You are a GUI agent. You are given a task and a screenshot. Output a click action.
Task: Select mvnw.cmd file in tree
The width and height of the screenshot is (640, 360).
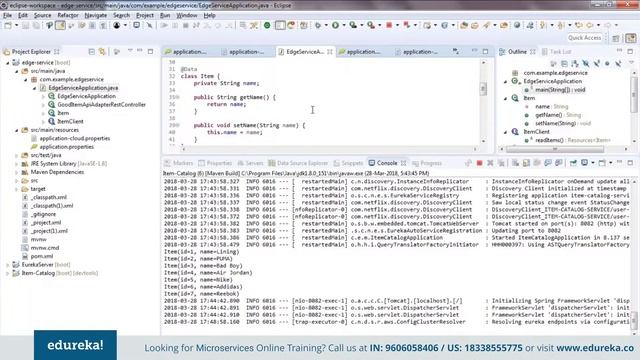click(41, 248)
